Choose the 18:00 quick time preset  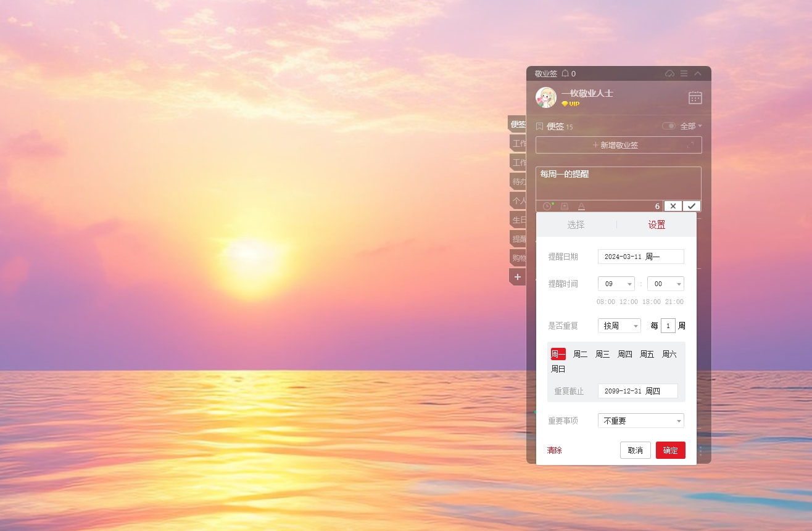(651, 302)
